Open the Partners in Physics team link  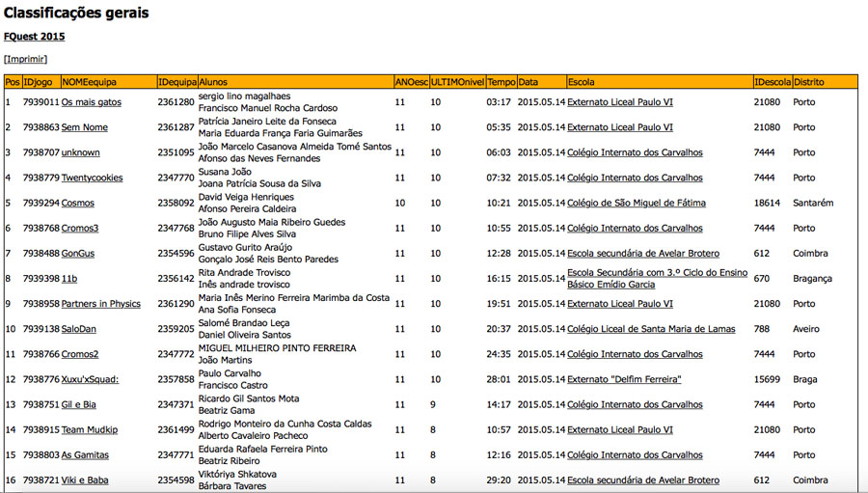coord(100,304)
